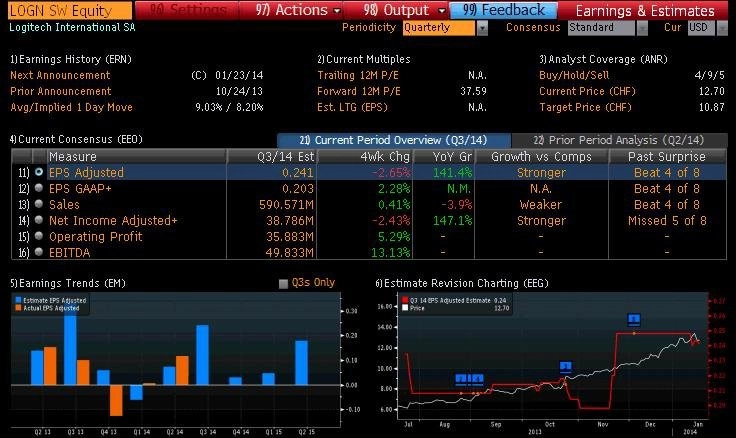Click the Q3/14 Est column header
736x438 pixels.
(272, 156)
